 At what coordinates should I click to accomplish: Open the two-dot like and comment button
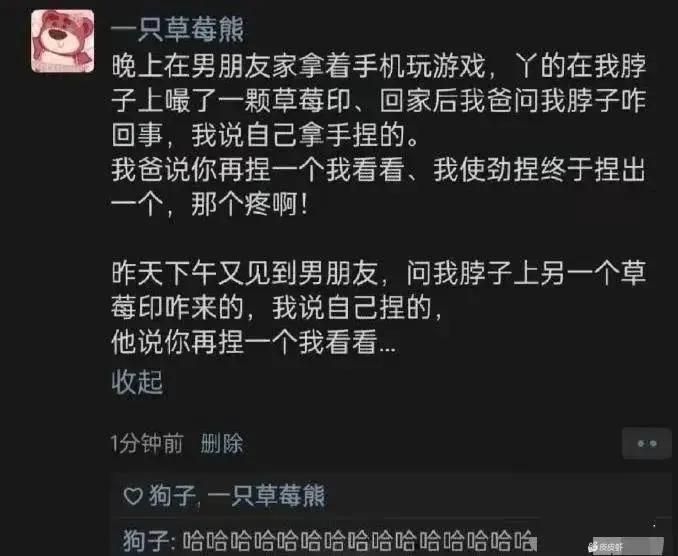647,443
